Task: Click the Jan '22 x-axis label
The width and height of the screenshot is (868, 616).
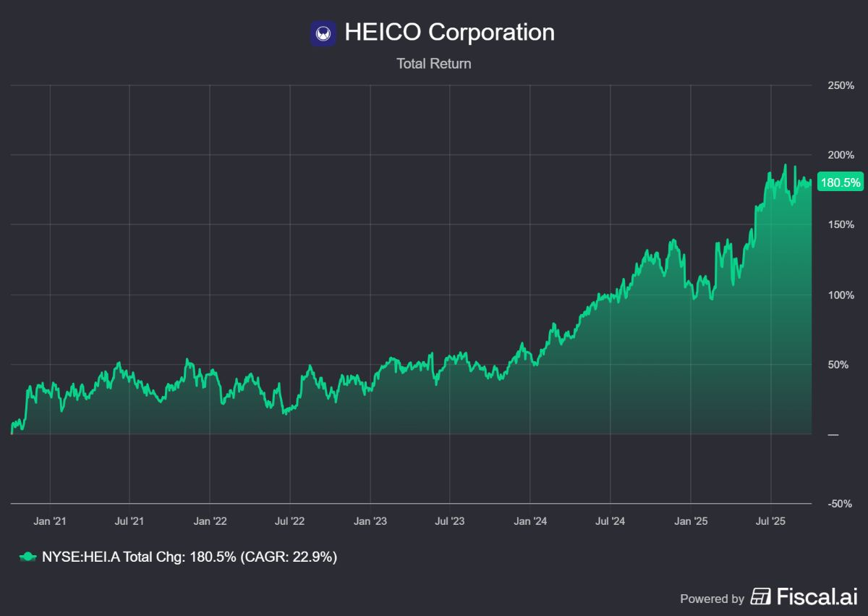Action: pos(210,520)
